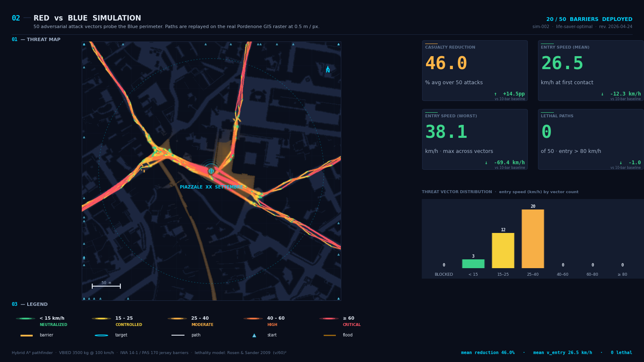The height and width of the screenshot is (362, 644).
Task: Click the BLOCKED axis label
Action: [444, 274]
